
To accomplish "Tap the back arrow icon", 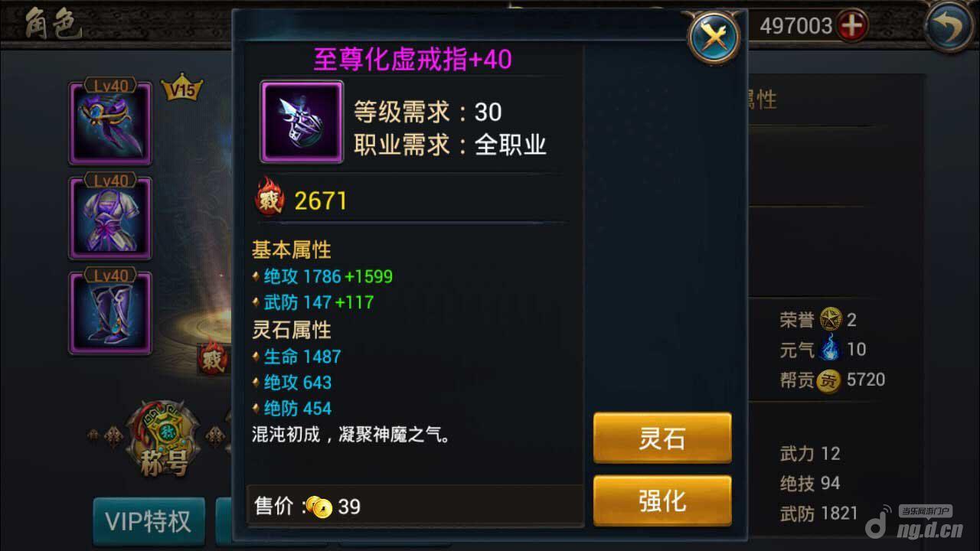I will [x=949, y=27].
